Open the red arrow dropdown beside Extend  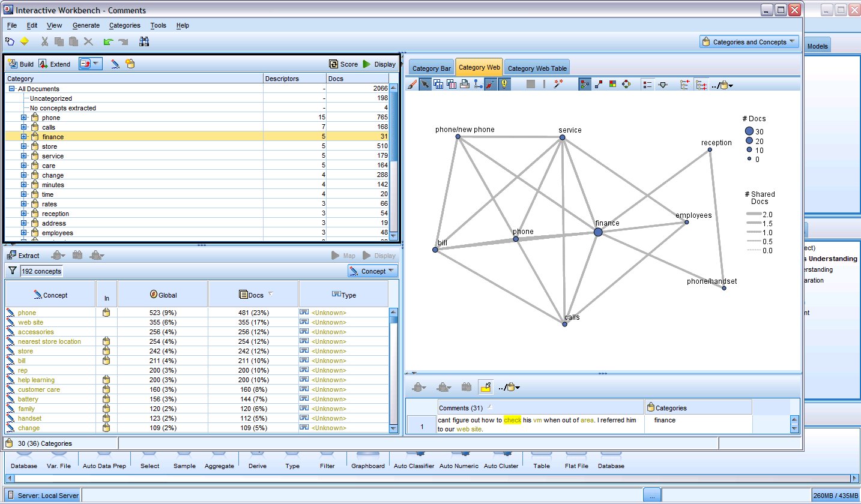(x=91, y=64)
